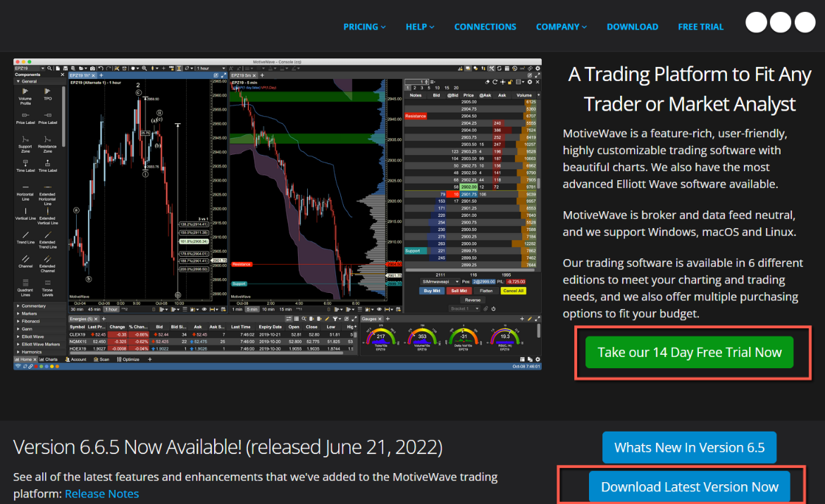The height and width of the screenshot is (504, 825).
Task: Click the Sell Mkt button
Action: 459,291
